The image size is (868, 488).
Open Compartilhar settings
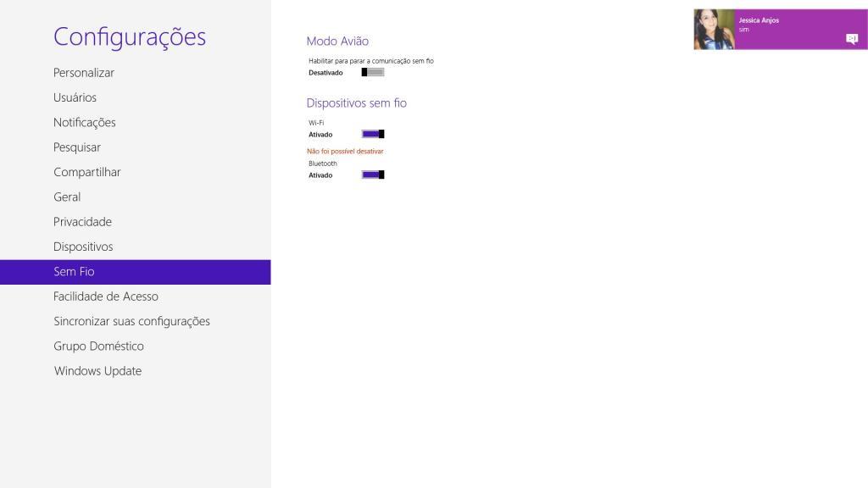pyautogui.click(x=87, y=172)
